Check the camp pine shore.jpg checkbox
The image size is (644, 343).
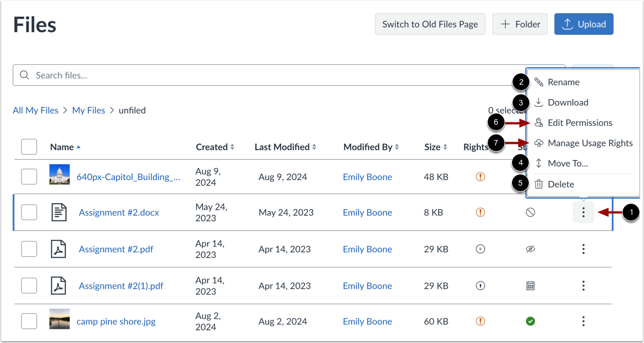click(x=29, y=322)
